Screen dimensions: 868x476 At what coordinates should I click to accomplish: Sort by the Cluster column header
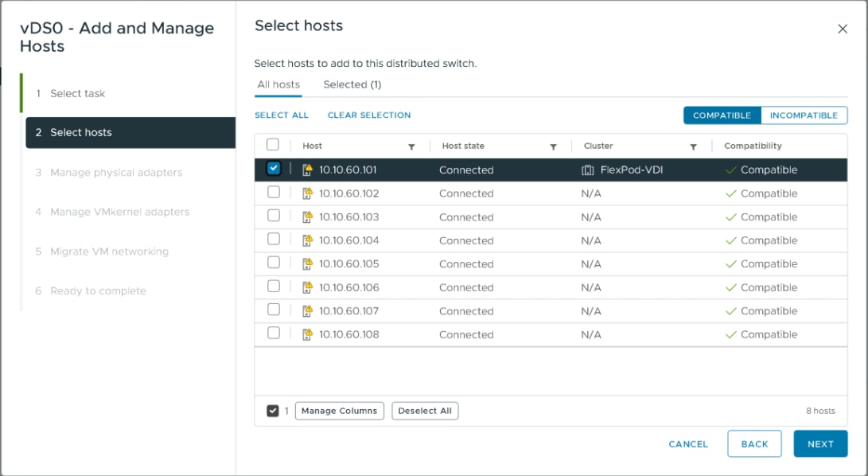point(598,146)
